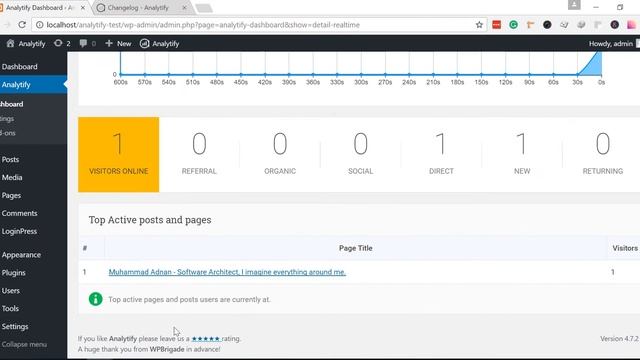Click the Referral count stat

[x=199, y=154]
